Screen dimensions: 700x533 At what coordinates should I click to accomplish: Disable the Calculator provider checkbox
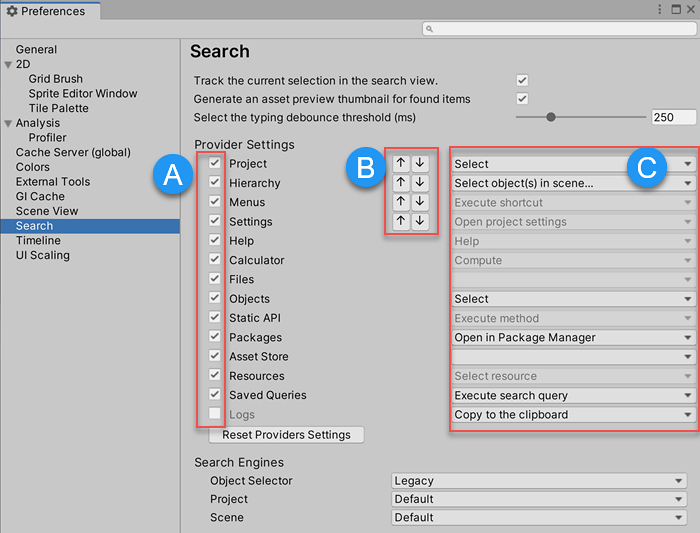click(x=215, y=259)
